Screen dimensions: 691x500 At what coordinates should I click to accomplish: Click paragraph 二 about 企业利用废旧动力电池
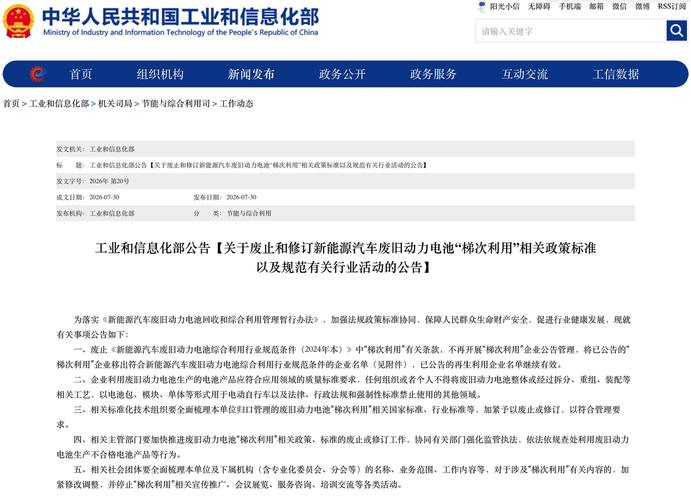(344, 387)
